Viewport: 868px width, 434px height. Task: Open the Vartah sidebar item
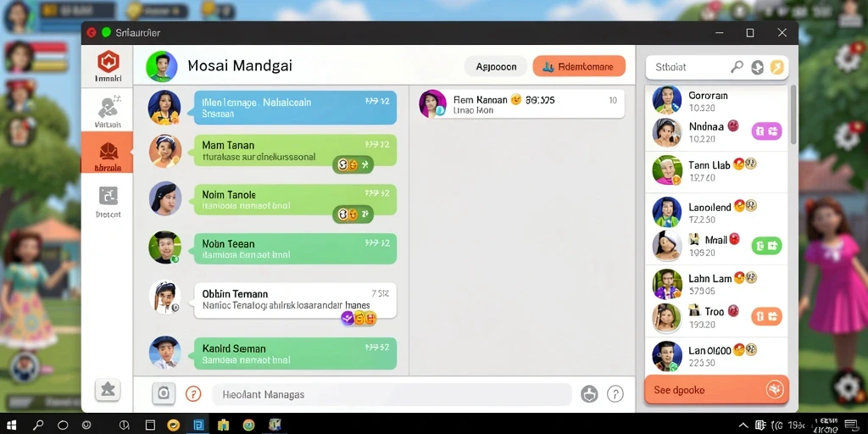pyautogui.click(x=108, y=111)
